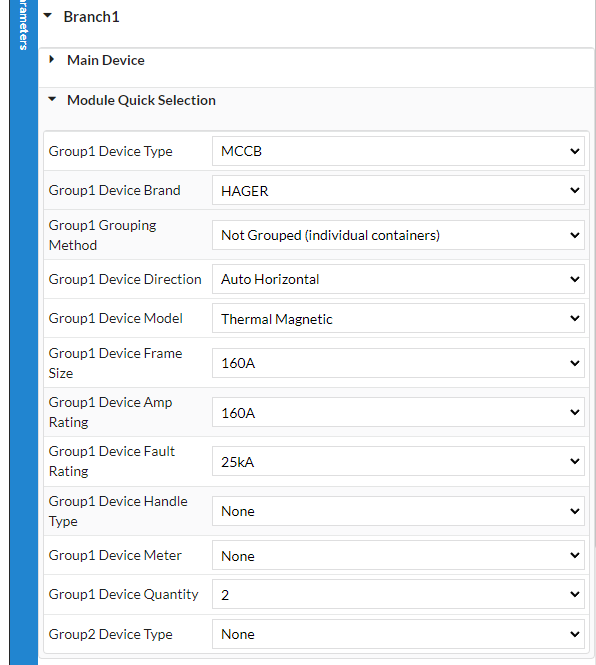This screenshot has height=665, width=596.
Task: Open the Group1 Device Frame Size dropdown
Action: coord(398,363)
